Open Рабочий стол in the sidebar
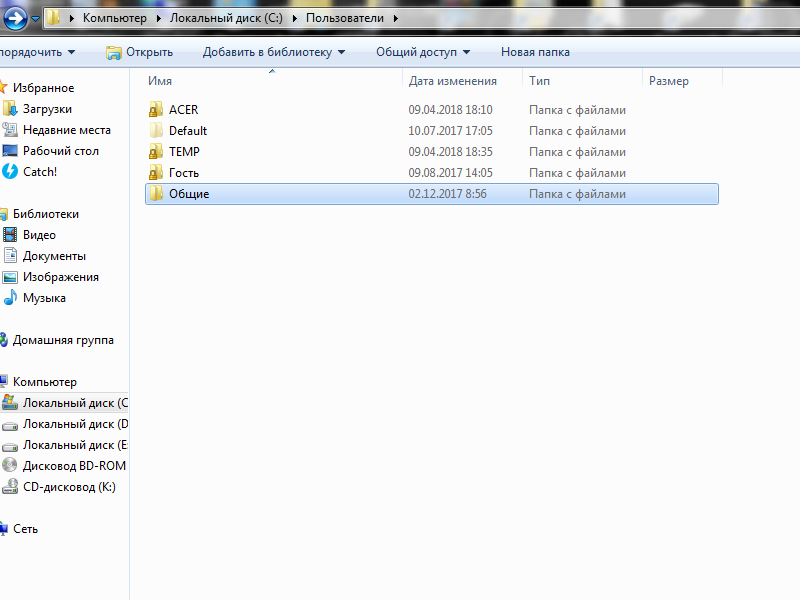This screenshot has width=800, height=600. [61, 151]
